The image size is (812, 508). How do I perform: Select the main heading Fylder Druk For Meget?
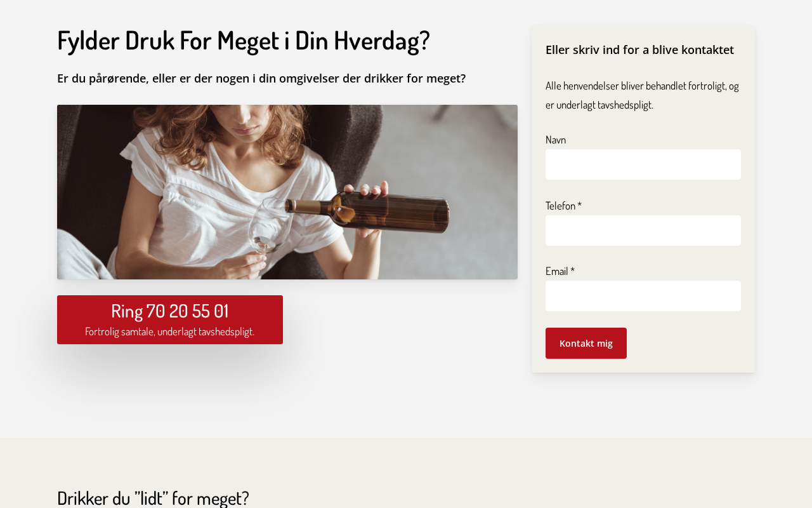244,40
